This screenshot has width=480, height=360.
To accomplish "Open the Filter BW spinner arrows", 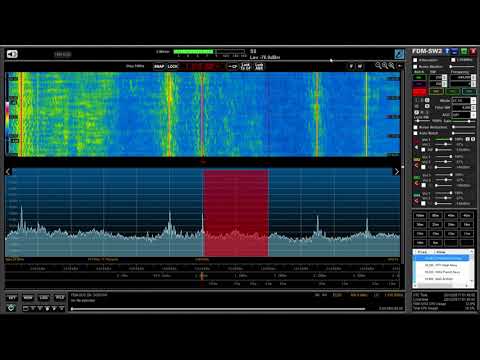I will click(x=473, y=107).
